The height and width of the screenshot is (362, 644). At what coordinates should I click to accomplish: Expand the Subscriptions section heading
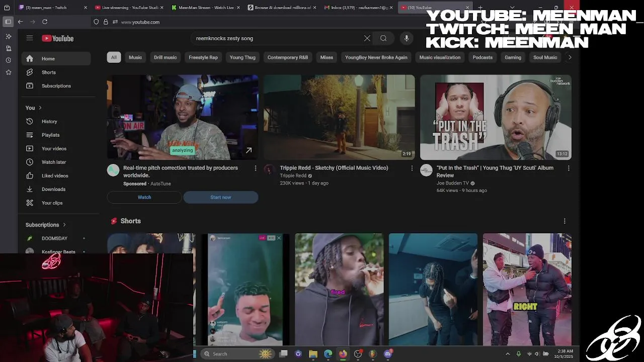[46, 225]
